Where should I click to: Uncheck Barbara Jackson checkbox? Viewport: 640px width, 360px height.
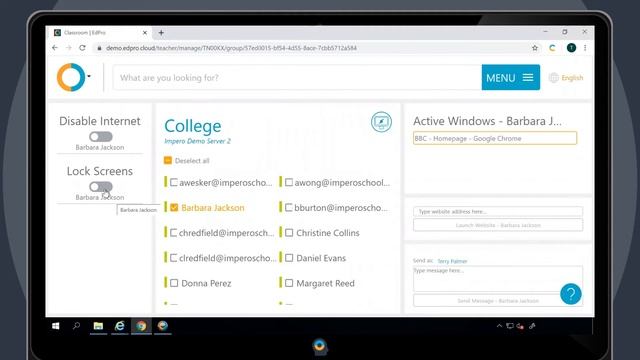point(174,207)
